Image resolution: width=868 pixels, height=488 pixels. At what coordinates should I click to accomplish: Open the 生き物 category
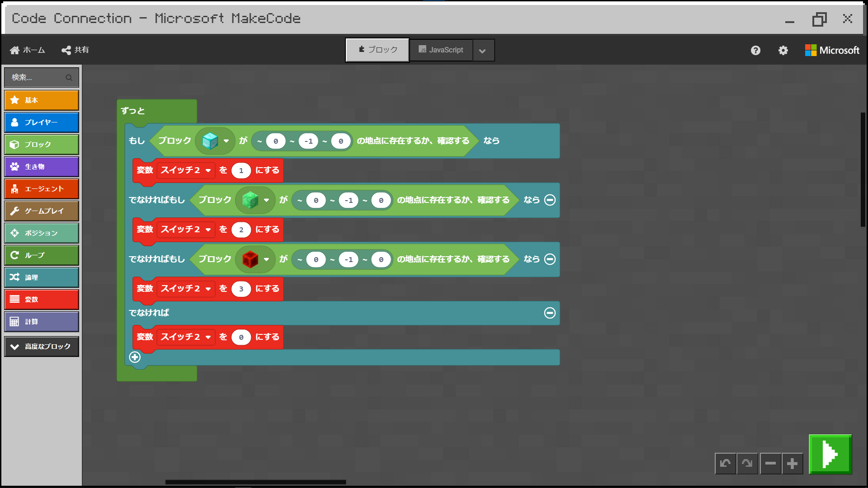[42, 166]
